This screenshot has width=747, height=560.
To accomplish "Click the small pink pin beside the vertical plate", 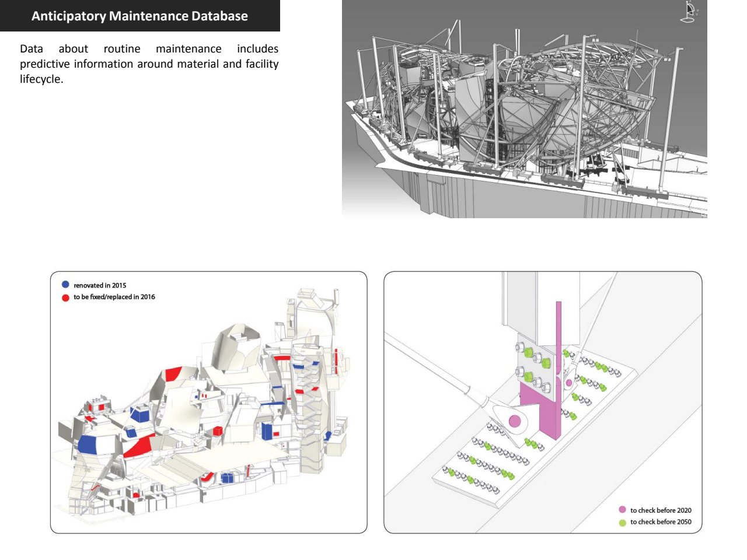I will click(569, 383).
